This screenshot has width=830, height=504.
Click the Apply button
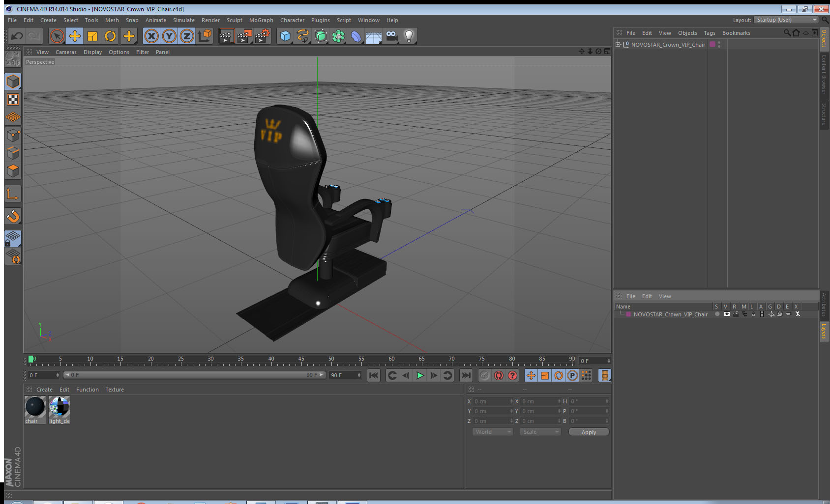pos(589,432)
